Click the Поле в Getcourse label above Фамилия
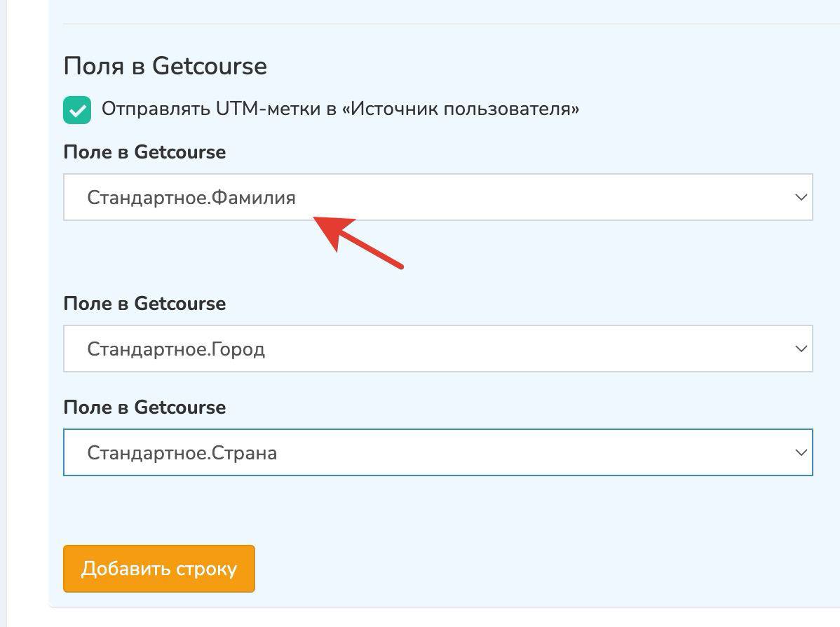This screenshot has width=840, height=627. [x=144, y=152]
